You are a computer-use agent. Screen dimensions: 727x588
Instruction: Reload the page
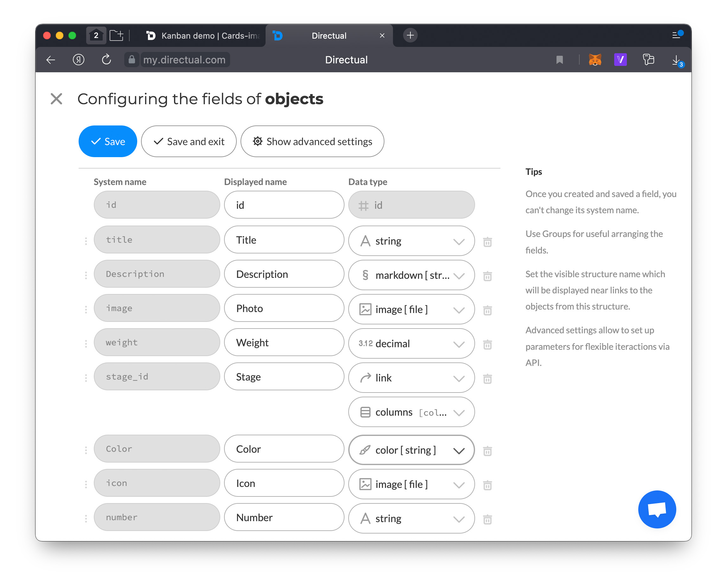pos(106,60)
